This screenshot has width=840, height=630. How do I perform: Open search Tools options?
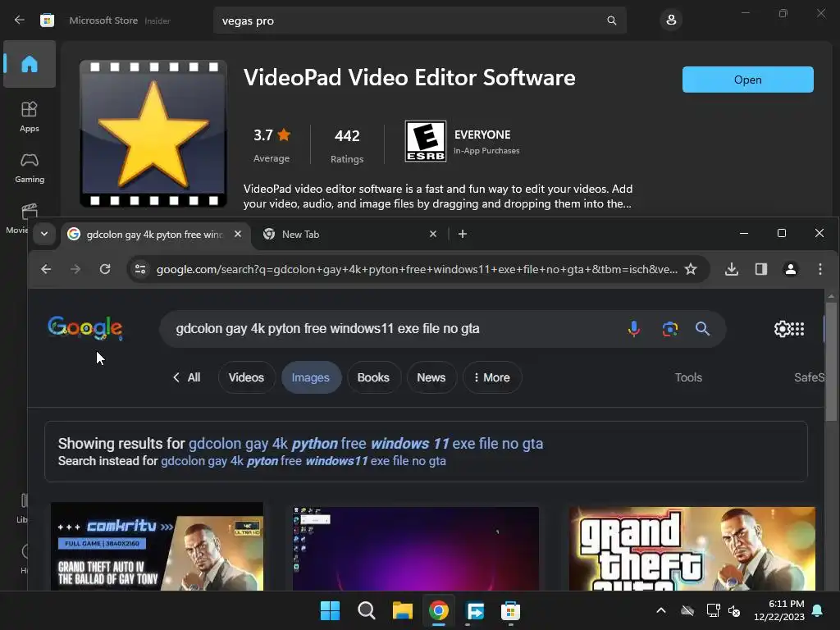pyautogui.click(x=688, y=377)
